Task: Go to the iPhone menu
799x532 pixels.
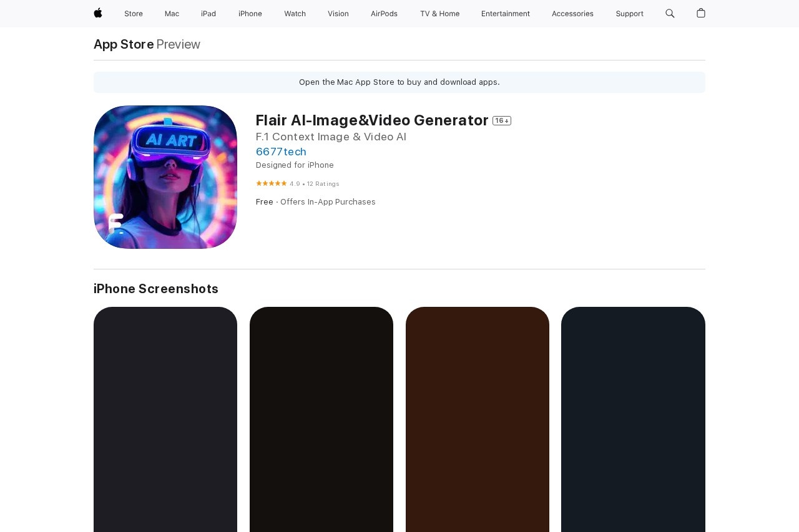Action: tap(250, 14)
